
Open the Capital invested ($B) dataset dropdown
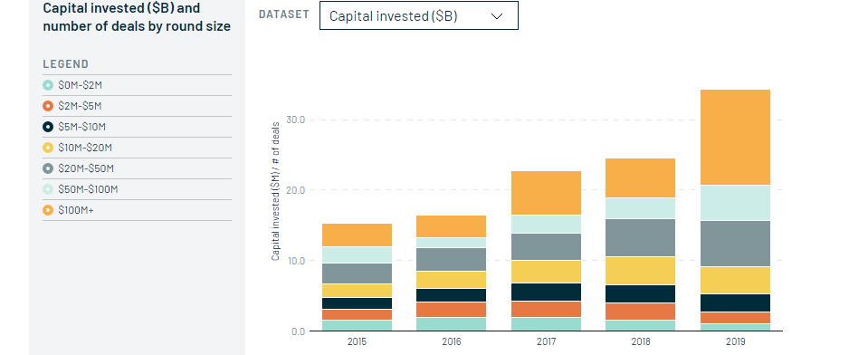(418, 15)
